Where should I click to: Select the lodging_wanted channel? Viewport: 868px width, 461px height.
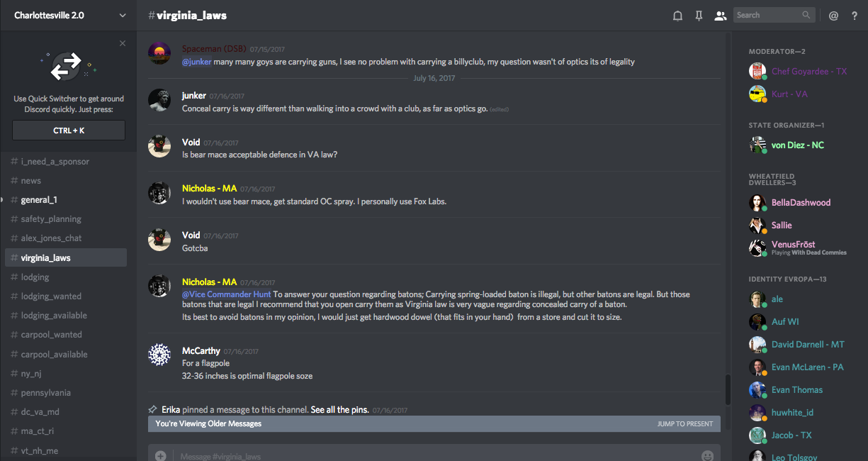coord(51,296)
